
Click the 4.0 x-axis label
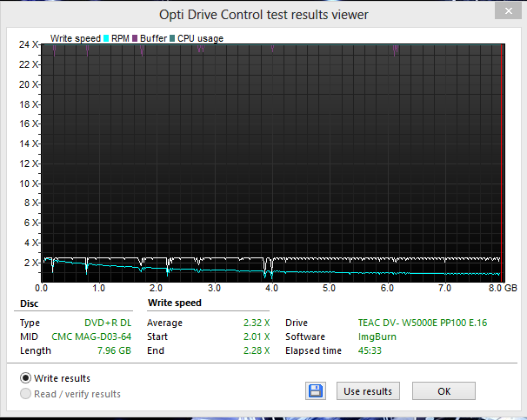pos(271,288)
